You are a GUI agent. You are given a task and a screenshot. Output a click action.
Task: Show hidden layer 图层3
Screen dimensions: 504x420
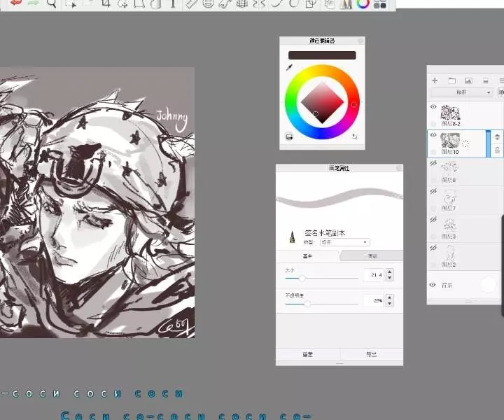[433, 220]
